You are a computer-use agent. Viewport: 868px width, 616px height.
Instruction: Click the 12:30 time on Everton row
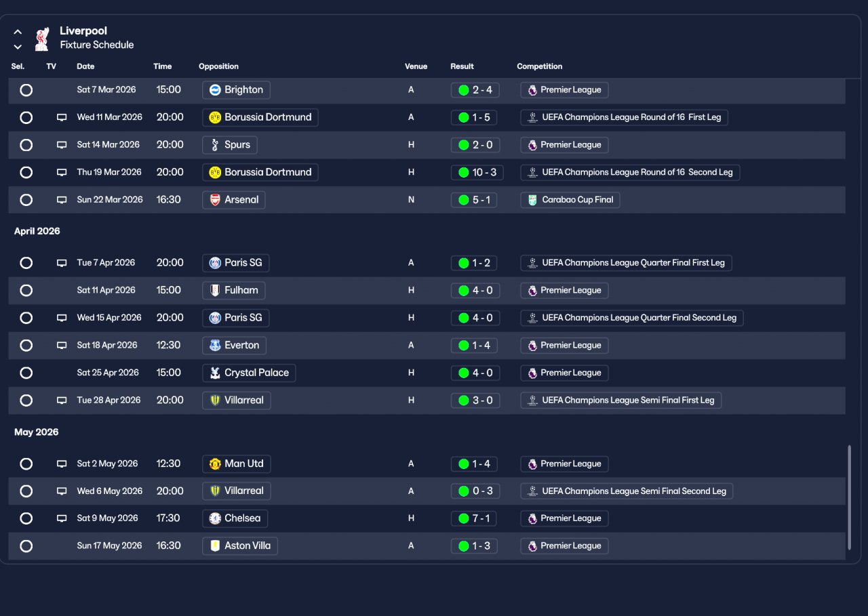(x=169, y=346)
